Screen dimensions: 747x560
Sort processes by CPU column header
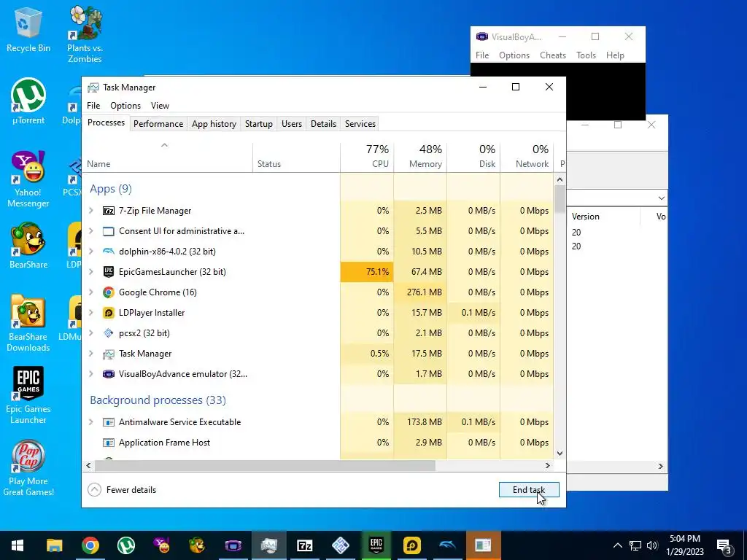pos(368,157)
